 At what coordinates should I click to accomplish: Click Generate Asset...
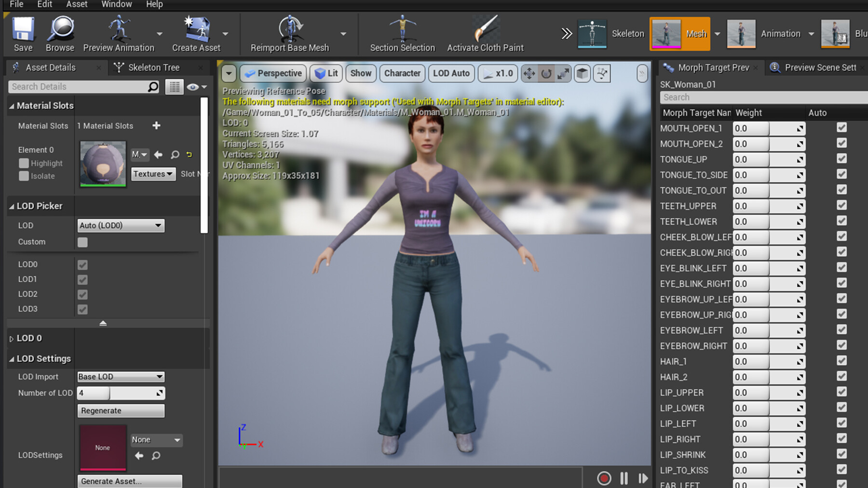tap(129, 481)
